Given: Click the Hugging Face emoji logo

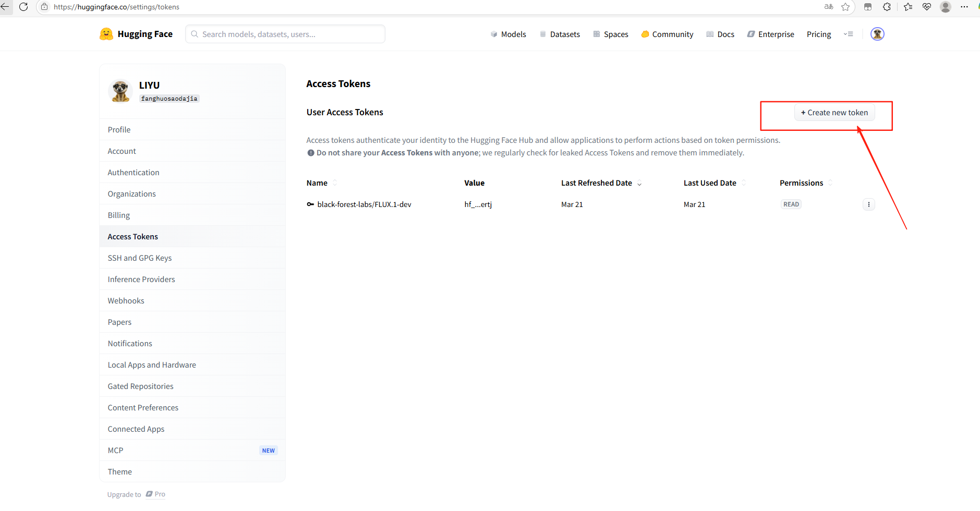Looking at the screenshot, I should tap(106, 34).
